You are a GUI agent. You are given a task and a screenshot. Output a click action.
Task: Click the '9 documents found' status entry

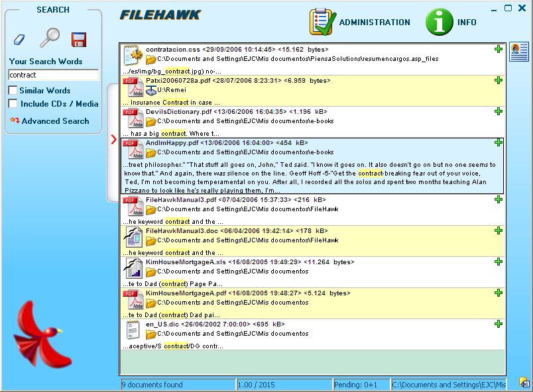coord(178,385)
